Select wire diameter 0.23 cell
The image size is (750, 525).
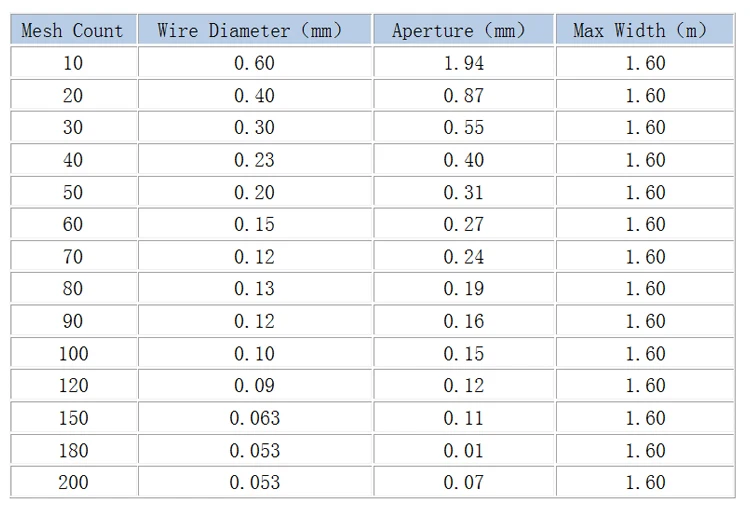255,160
